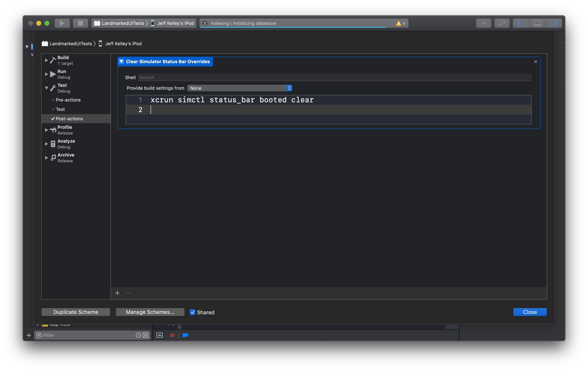The height and width of the screenshot is (371, 588).
Task: Expand the Run action disclosure triangle
Action: pyautogui.click(x=46, y=74)
